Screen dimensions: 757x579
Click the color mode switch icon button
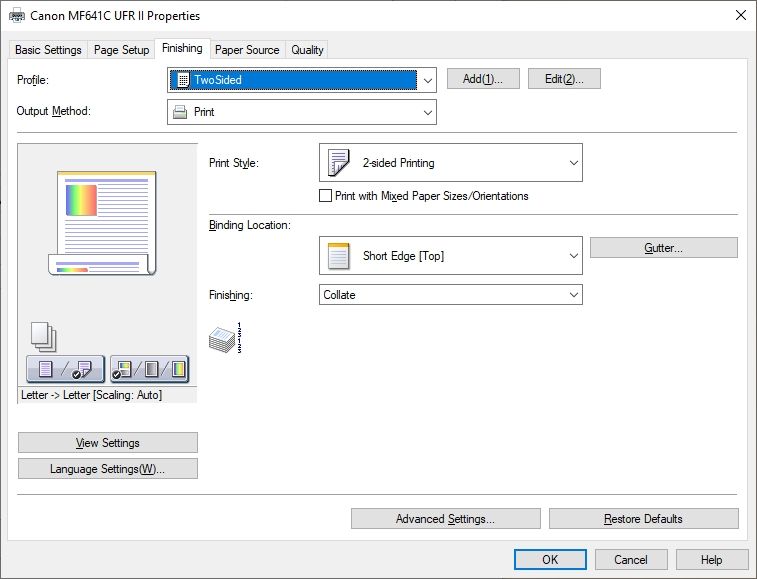149,369
